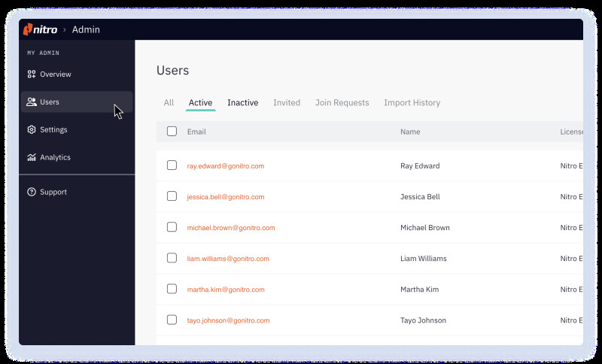602x364 pixels.
Task: Click Admin in the header breadcrumb
Action: click(x=86, y=30)
